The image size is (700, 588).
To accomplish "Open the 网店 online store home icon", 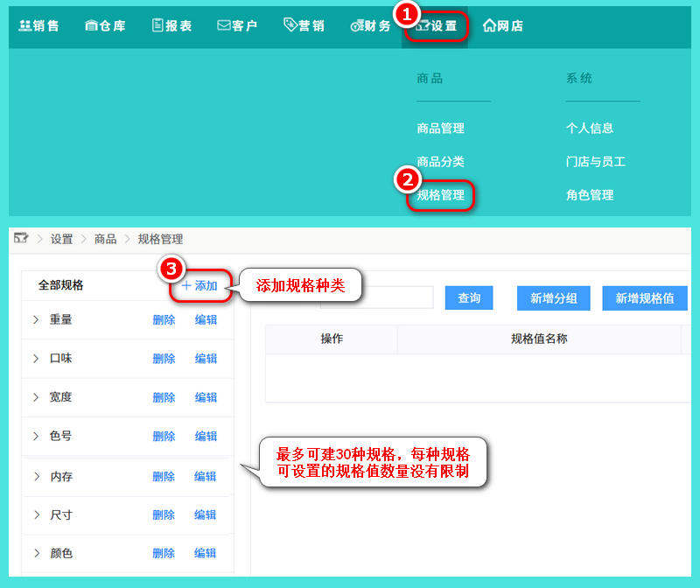I will coord(489,26).
